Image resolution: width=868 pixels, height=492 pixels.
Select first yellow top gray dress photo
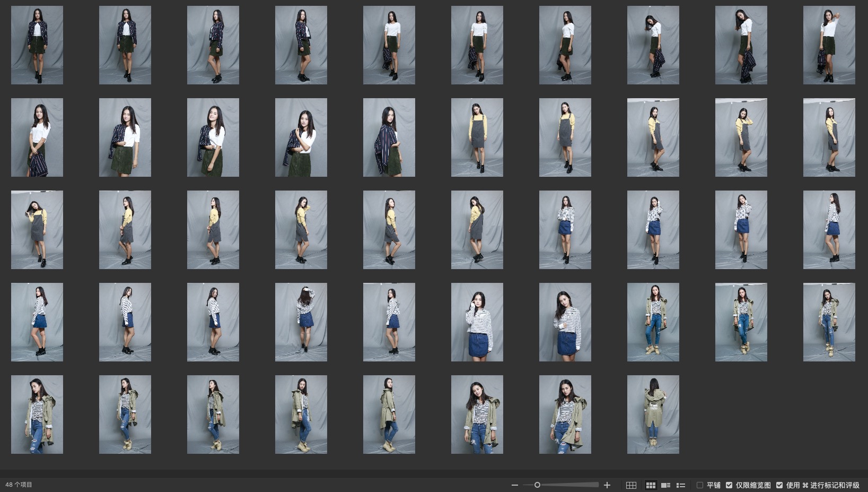[477, 137]
